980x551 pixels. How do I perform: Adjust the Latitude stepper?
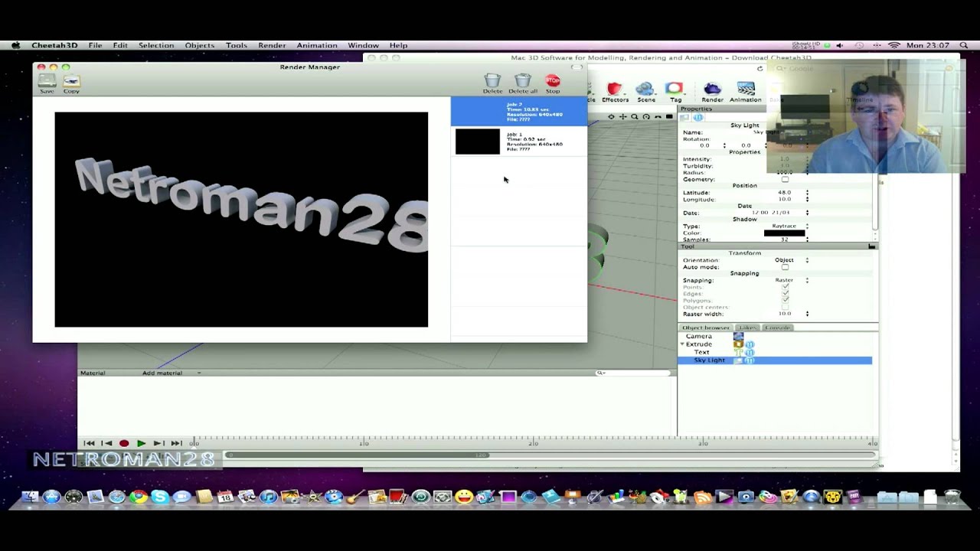pyautogui.click(x=807, y=193)
